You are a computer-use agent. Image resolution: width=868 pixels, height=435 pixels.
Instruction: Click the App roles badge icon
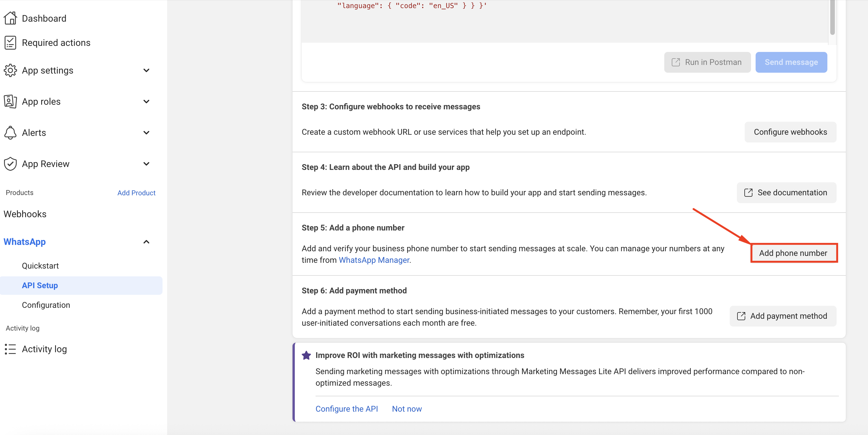tap(10, 102)
